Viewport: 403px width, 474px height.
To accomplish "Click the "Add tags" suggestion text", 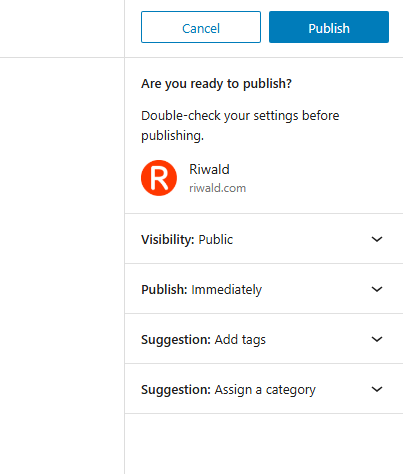I will 240,340.
